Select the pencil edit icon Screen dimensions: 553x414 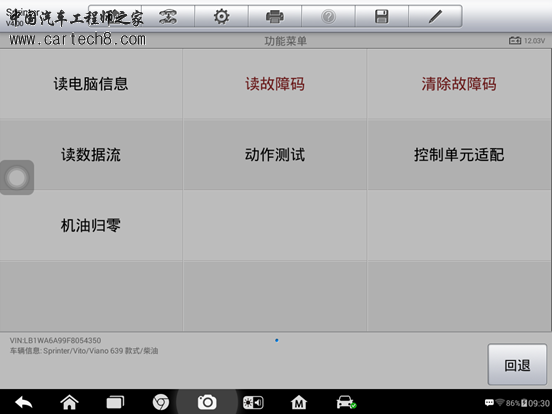click(x=435, y=16)
